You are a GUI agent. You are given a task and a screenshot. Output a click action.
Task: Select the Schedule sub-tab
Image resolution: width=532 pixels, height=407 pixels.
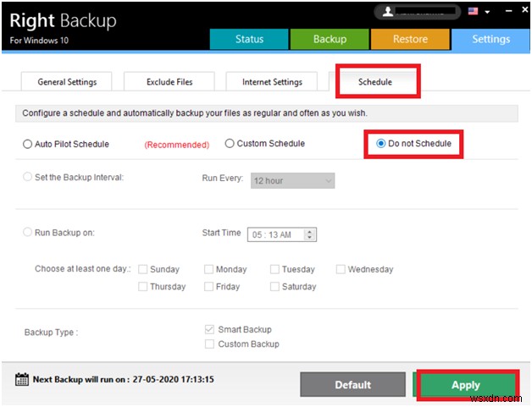(375, 82)
